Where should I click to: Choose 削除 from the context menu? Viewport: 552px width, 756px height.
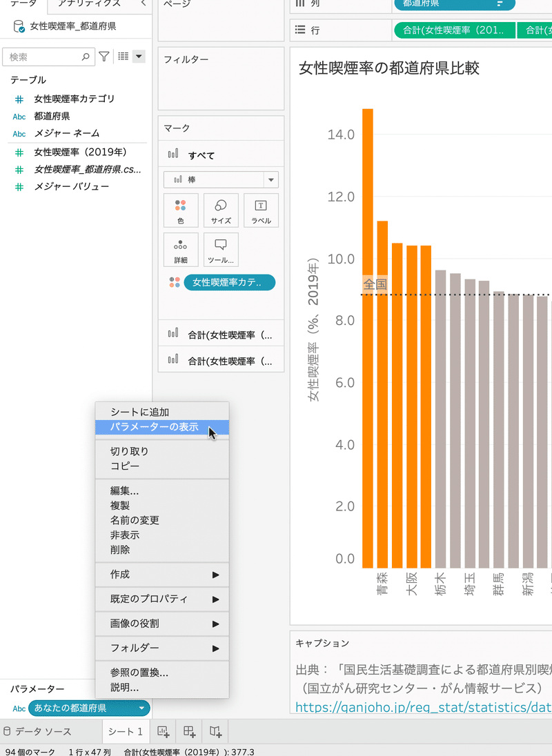162,550
